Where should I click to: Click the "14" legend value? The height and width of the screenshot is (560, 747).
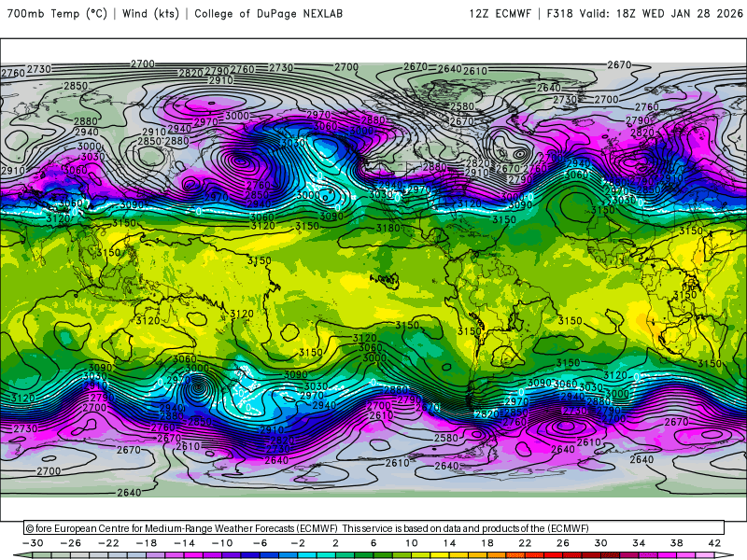point(449,543)
